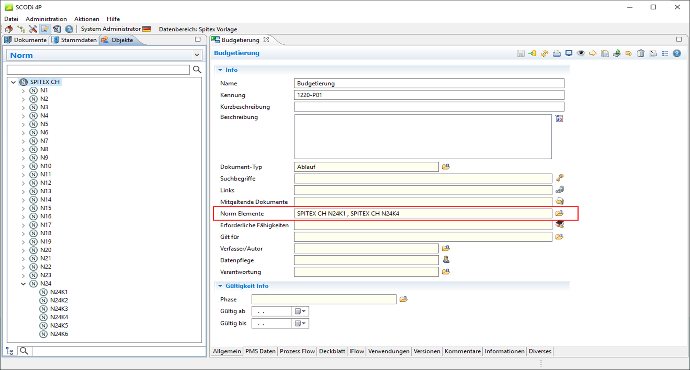Open the Administration menu
Image resolution: width=690 pixels, height=370 pixels.
pos(46,19)
